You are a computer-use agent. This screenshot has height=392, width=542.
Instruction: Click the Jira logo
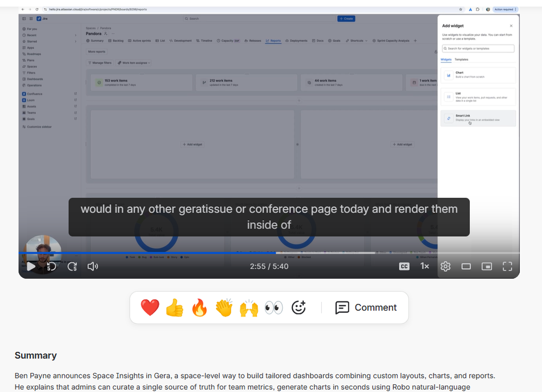click(42, 18)
